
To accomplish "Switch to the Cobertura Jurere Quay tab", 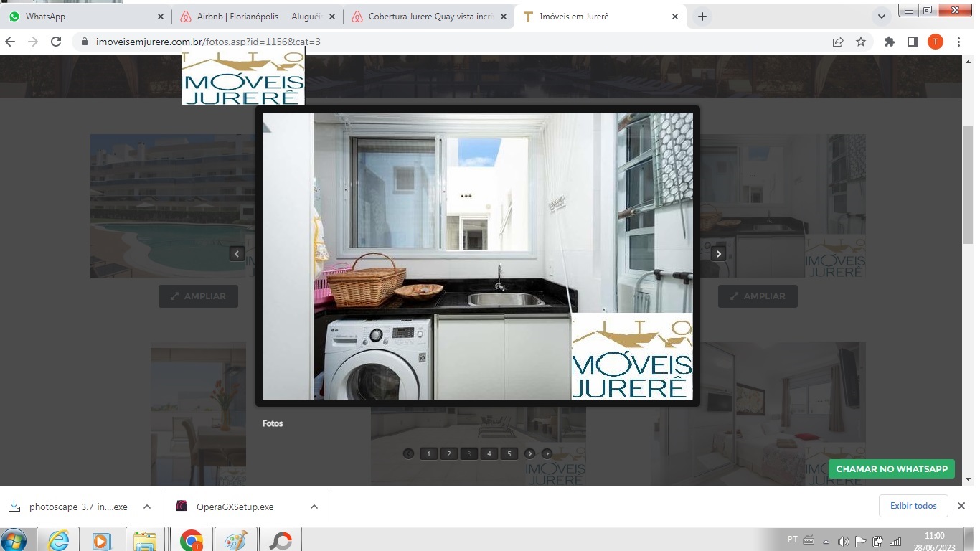I will (429, 17).
